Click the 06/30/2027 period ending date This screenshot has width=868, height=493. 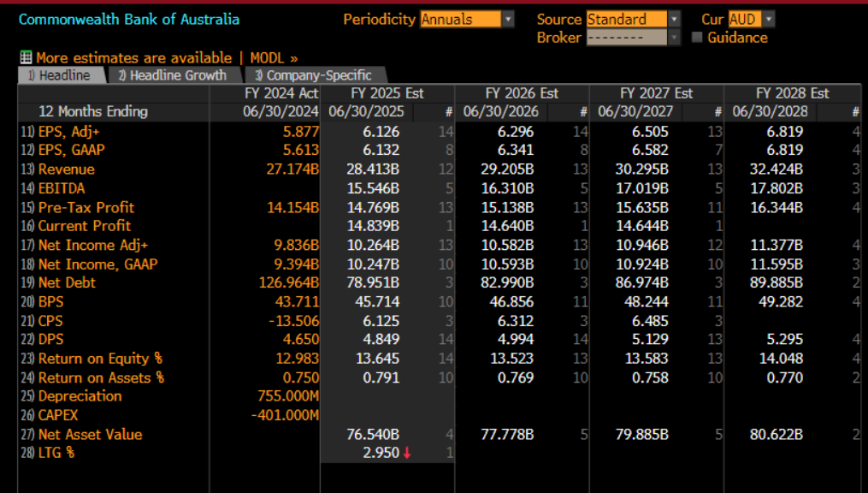coord(635,112)
